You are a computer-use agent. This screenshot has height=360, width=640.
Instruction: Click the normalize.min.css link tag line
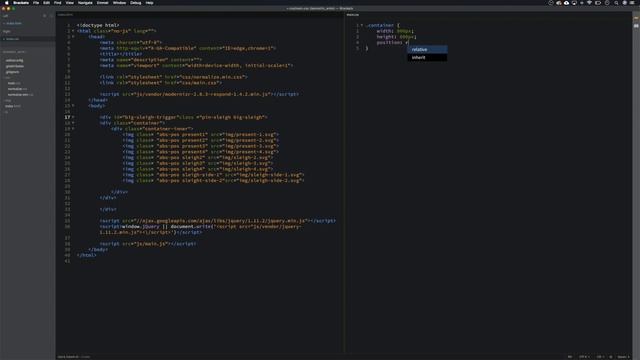coord(173,77)
